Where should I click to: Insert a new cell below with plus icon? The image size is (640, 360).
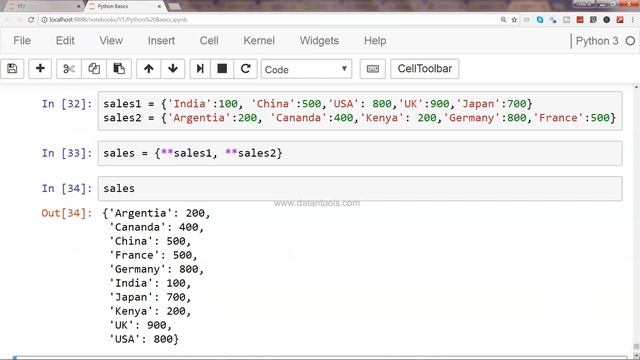click(x=40, y=69)
